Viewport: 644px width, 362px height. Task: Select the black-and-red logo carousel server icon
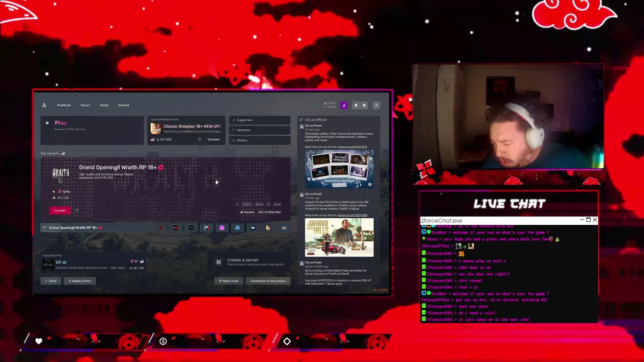tap(176, 228)
